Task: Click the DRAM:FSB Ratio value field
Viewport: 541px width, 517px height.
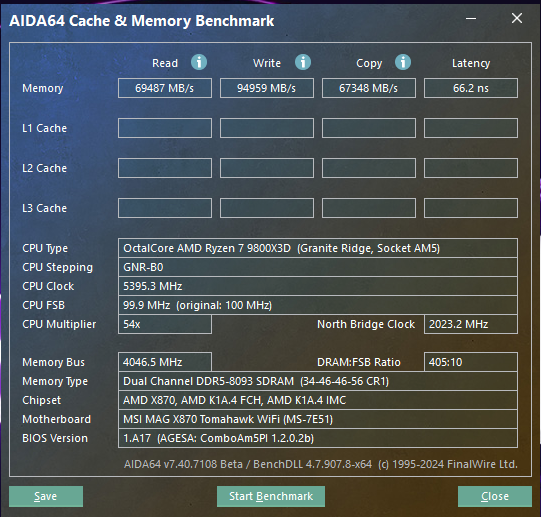Action: (x=471, y=362)
